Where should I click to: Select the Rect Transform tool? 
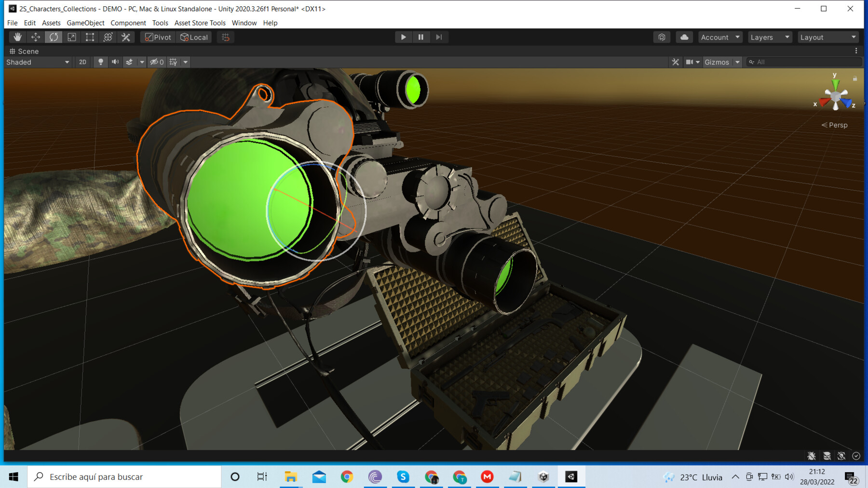pyautogui.click(x=90, y=37)
